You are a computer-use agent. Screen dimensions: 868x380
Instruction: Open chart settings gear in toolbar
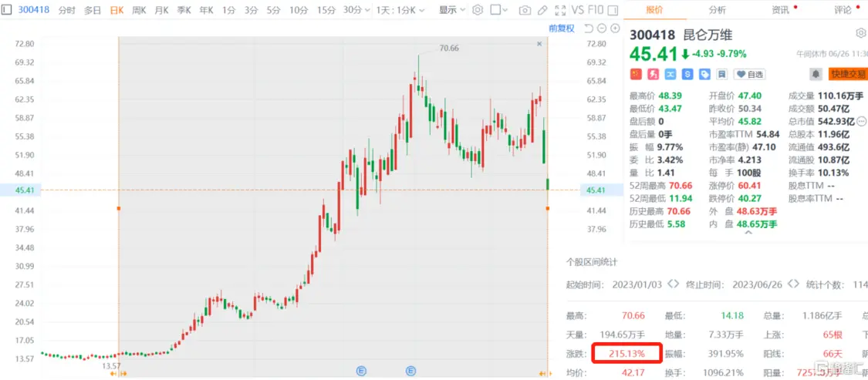[478, 11]
